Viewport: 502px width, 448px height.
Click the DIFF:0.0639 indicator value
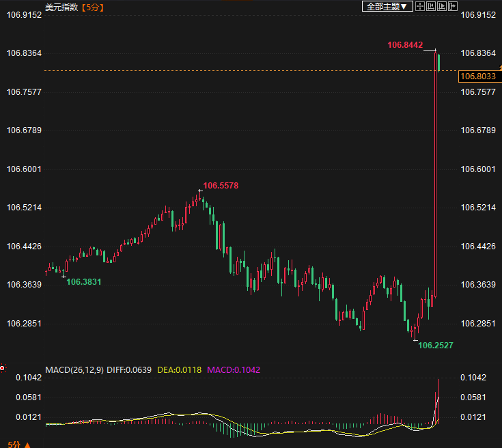(x=130, y=369)
